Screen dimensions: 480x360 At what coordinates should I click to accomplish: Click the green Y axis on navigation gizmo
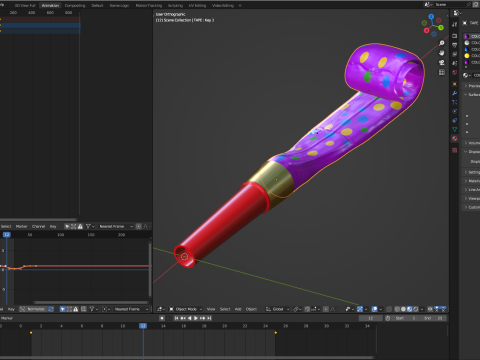tap(441, 28)
